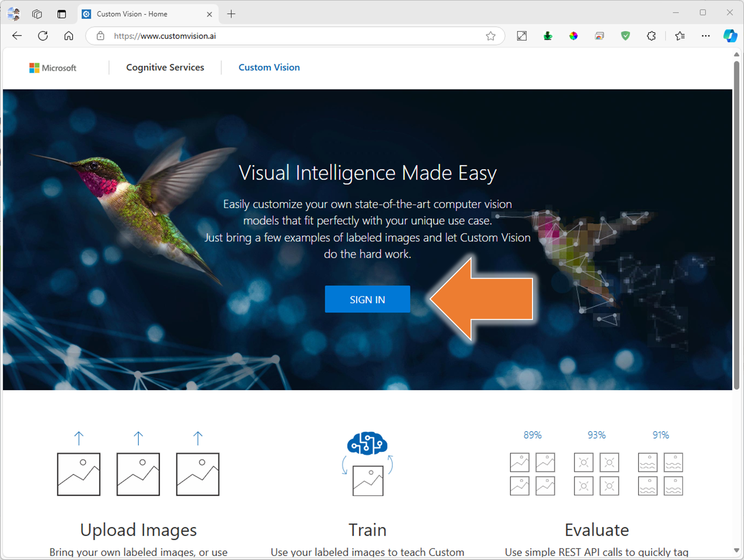Click the third Upload Images picture icon
The image size is (744, 560).
click(x=198, y=474)
